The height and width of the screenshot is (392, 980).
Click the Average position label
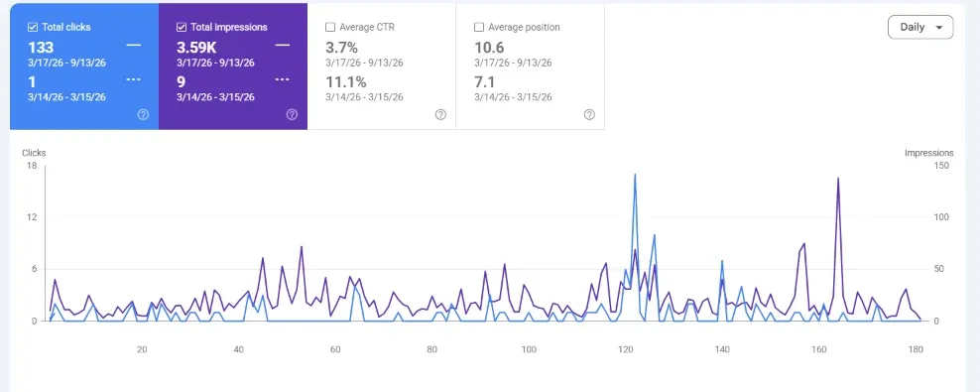click(524, 28)
